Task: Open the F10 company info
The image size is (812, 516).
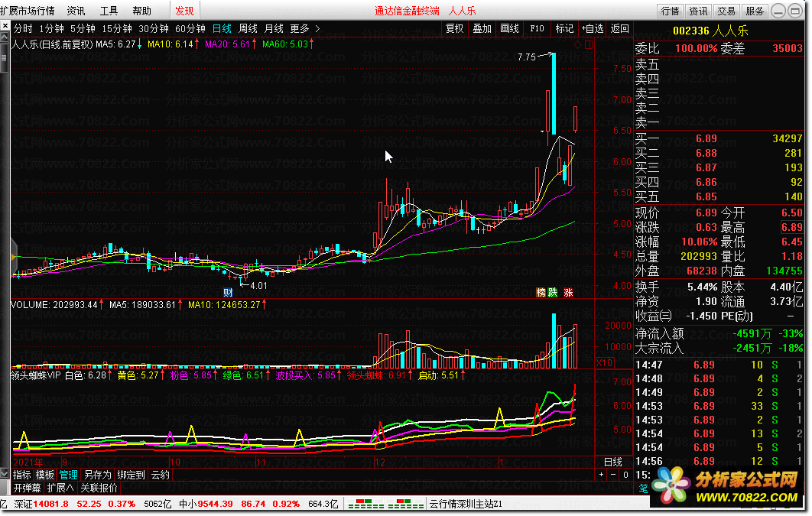Action: click(537, 28)
